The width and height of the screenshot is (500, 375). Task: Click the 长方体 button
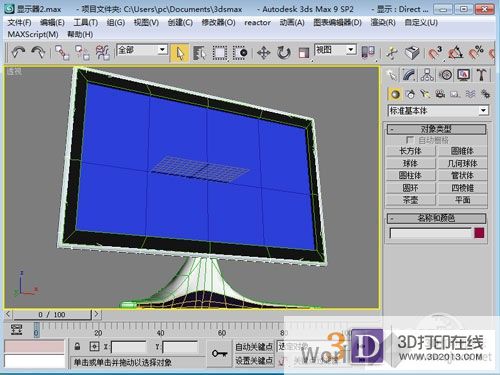point(411,151)
